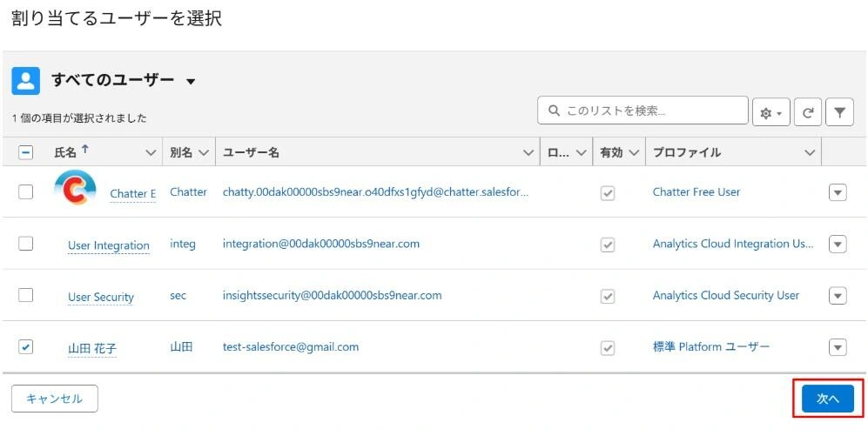The width and height of the screenshot is (868, 436).
Task: Click the blue user list icon
Action: click(x=25, y=81)
